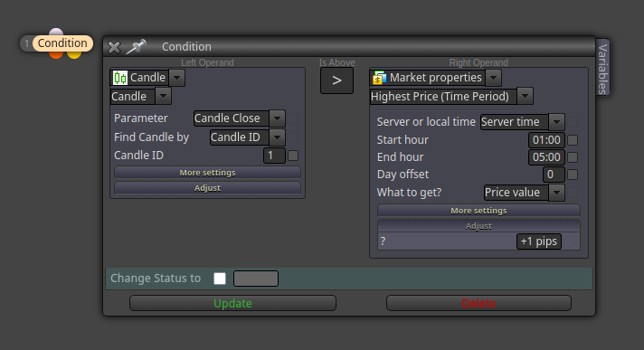Expand Adjust section in Left Operand
644x350 pixels.
207,188
